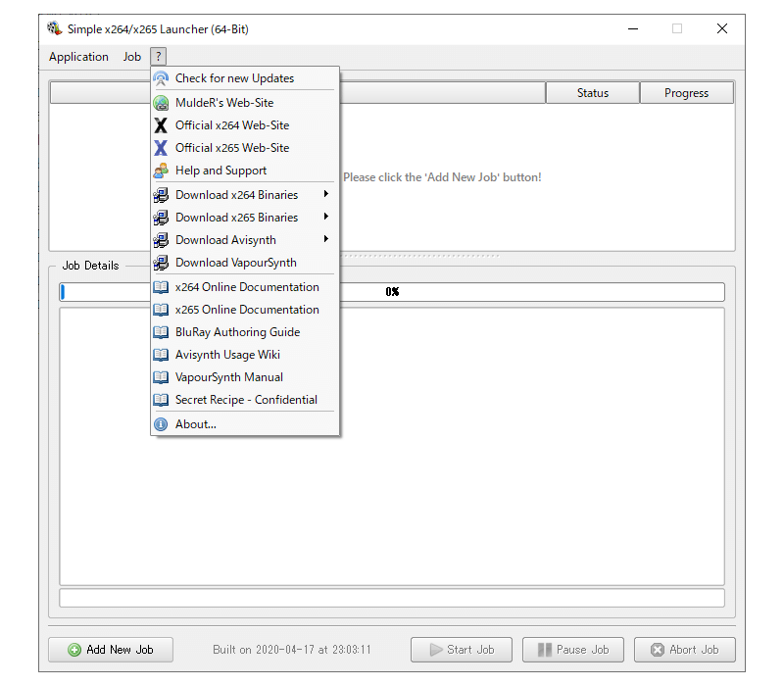Click the empty field below the log

coord(392,598)
